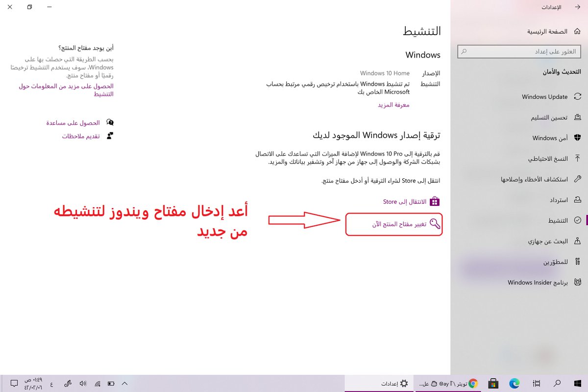
Task: Open للمطوّرين developers section
Action: coord(562,262)
